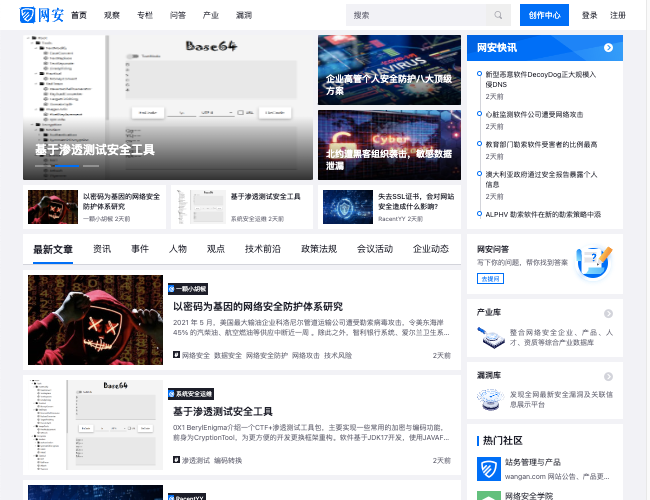Click the 去提问 button
This screenshot has height=500, width=650.
click(490, 279)
